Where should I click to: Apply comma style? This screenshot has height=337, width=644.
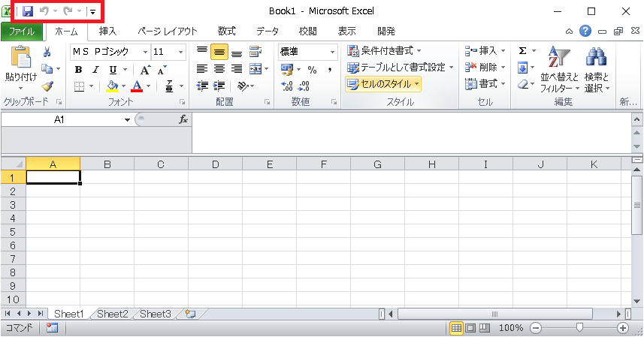(330, 70)
